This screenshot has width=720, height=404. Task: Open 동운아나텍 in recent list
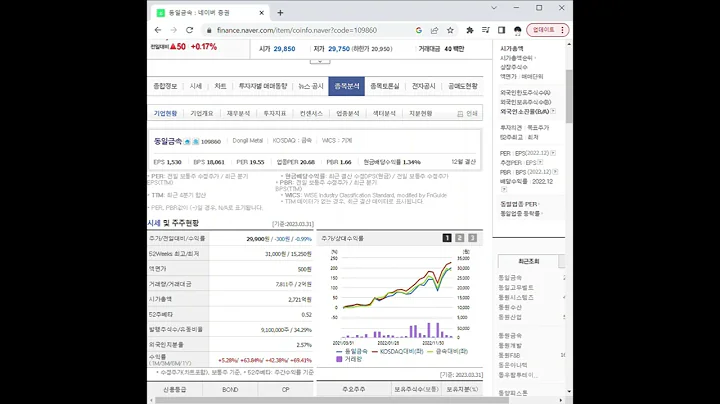point(513,365)
